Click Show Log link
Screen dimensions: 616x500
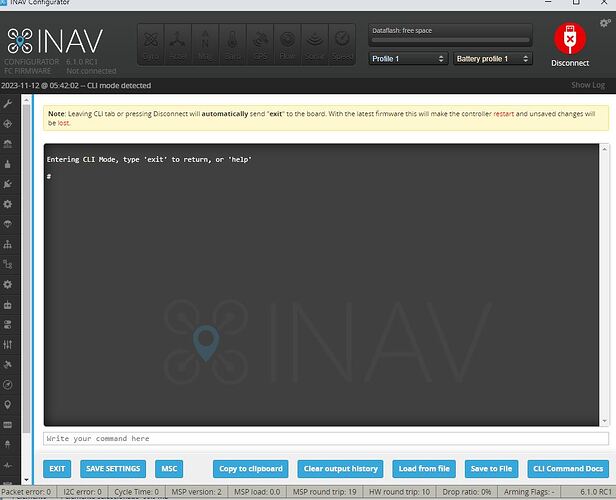pos(588,85)
